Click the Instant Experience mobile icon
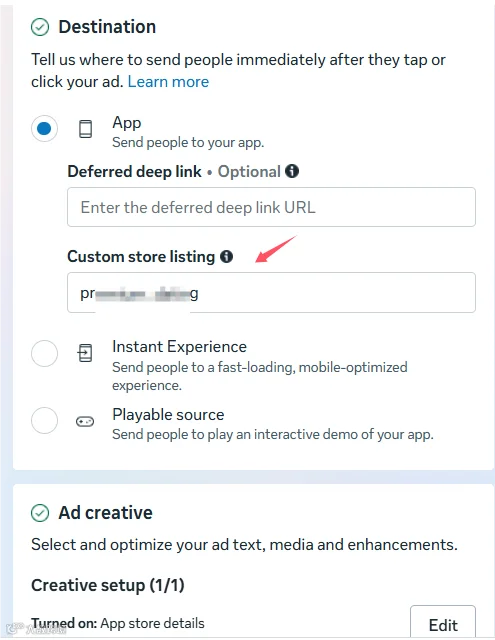Screen dimensions: 495x640 85,353
